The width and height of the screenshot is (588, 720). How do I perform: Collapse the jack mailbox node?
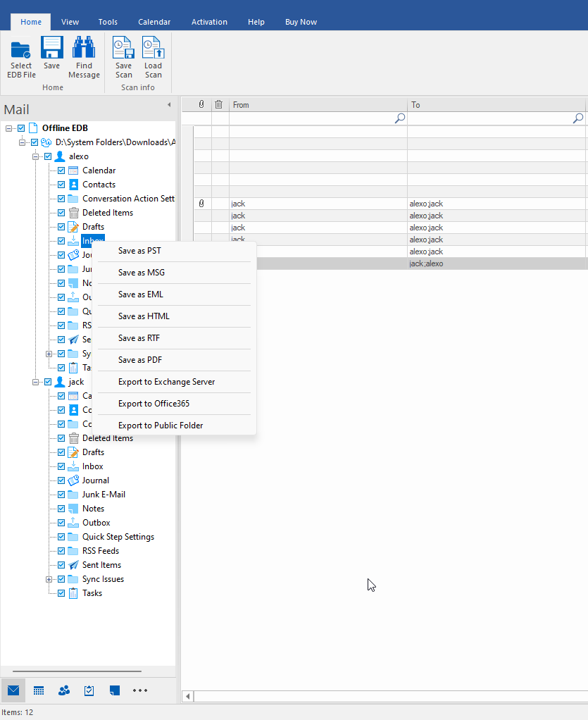(35, 382)
